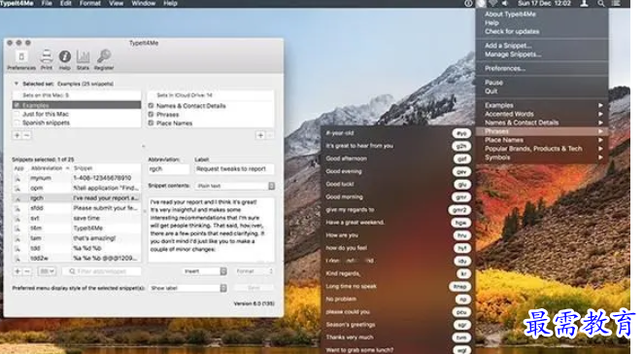Screen dimensions: 644x354
Task: Open the Format menu in menu bar
Action: 90,3
